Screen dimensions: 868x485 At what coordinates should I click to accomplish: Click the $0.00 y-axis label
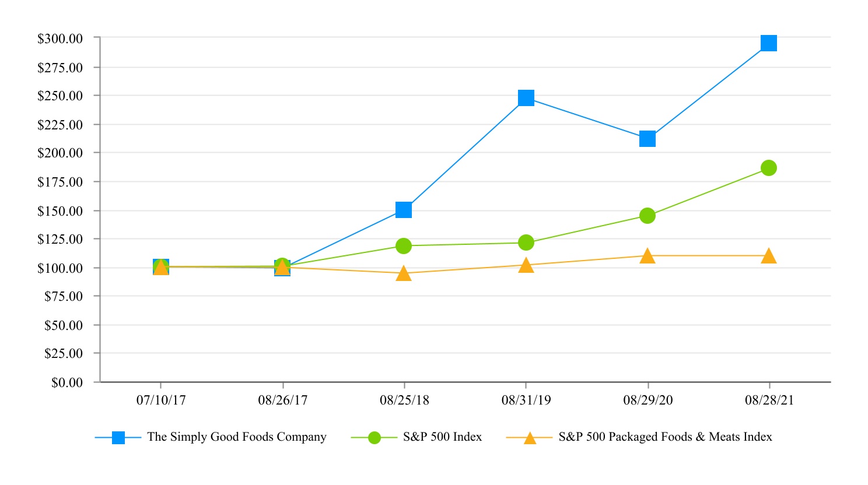[67, 383]
